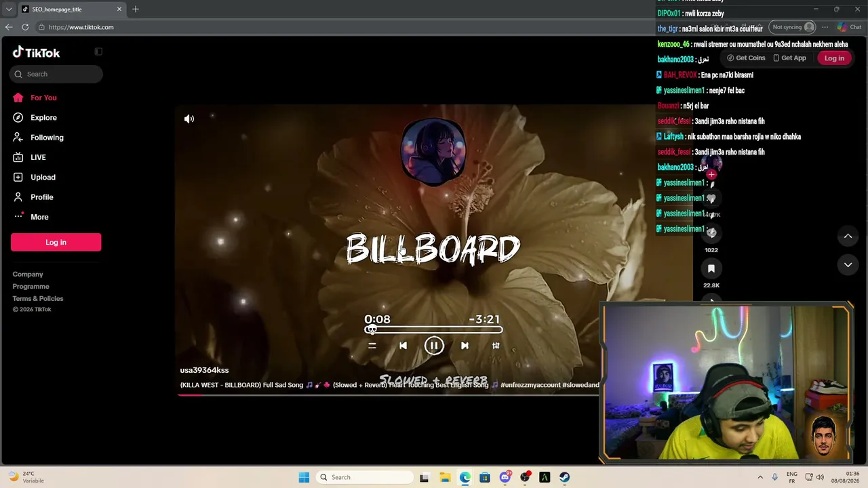
Task: Click the Windows taskbar search box
Action: [x=366, y=477]
